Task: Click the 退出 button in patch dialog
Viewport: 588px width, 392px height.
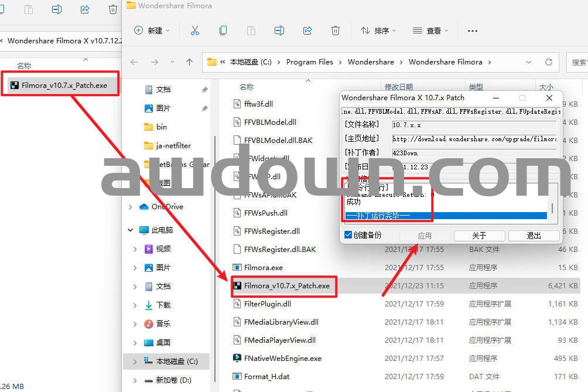Action: (534, 236)
